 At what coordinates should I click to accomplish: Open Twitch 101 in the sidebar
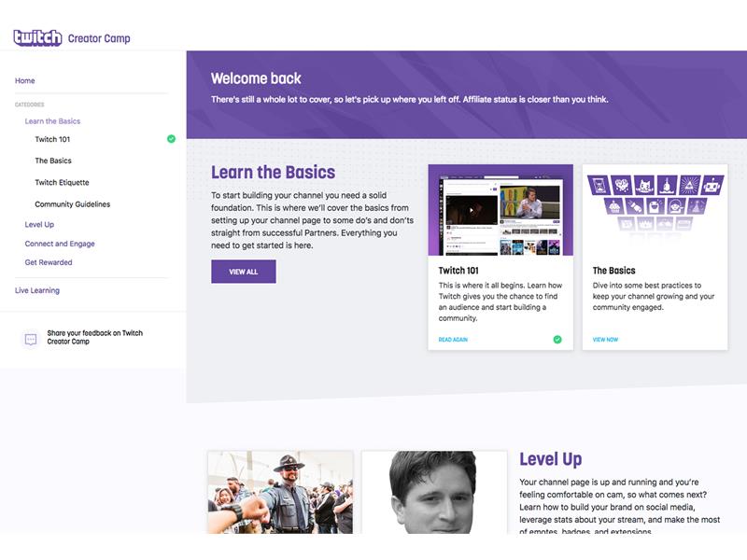[52, 139]
